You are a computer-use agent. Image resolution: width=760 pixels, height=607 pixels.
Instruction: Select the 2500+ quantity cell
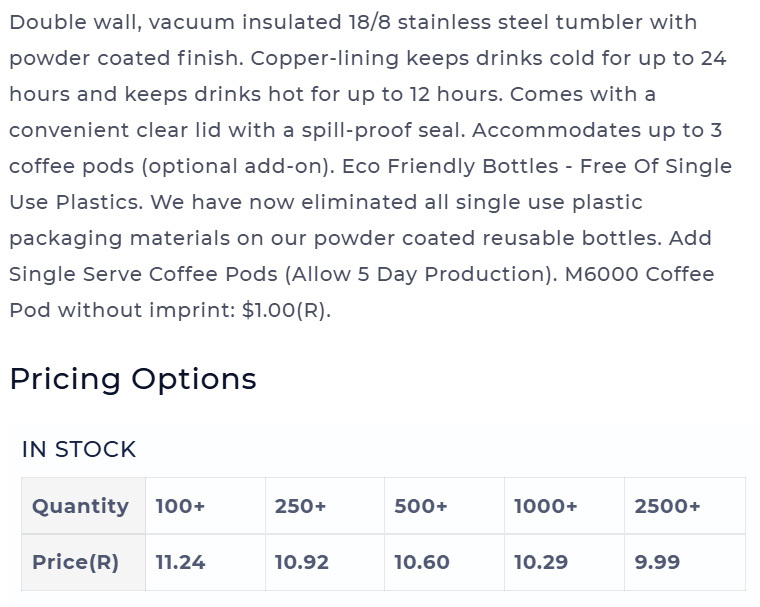[685, 506]
